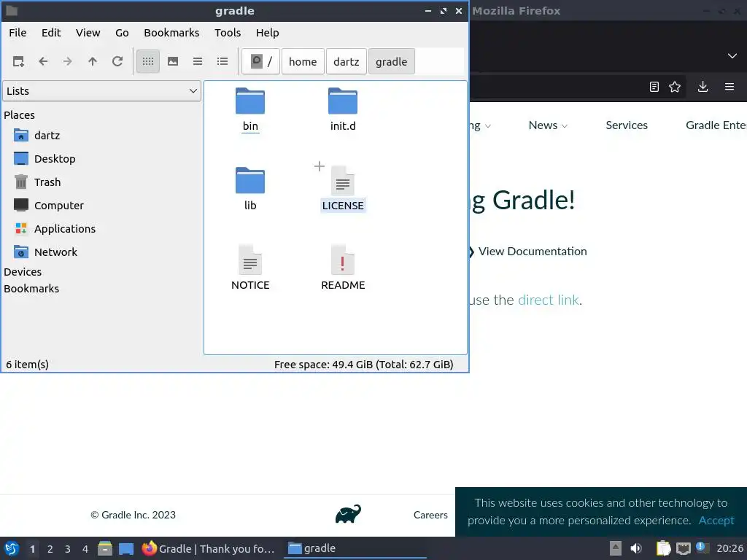Select the init.d folder icon
The height and width of the screenshot is (560, 747).
pyautogui.click(x=343, y=101)
